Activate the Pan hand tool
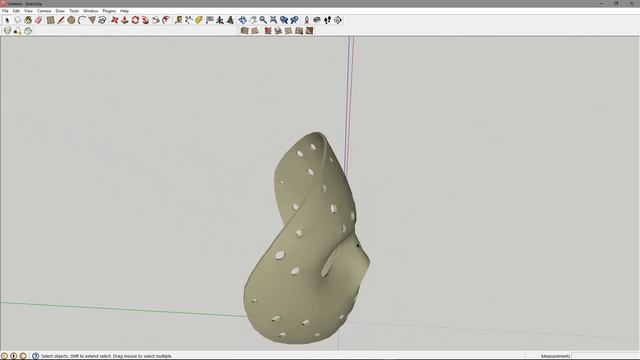This screenshot has height=360, width=640. (253, 20)
